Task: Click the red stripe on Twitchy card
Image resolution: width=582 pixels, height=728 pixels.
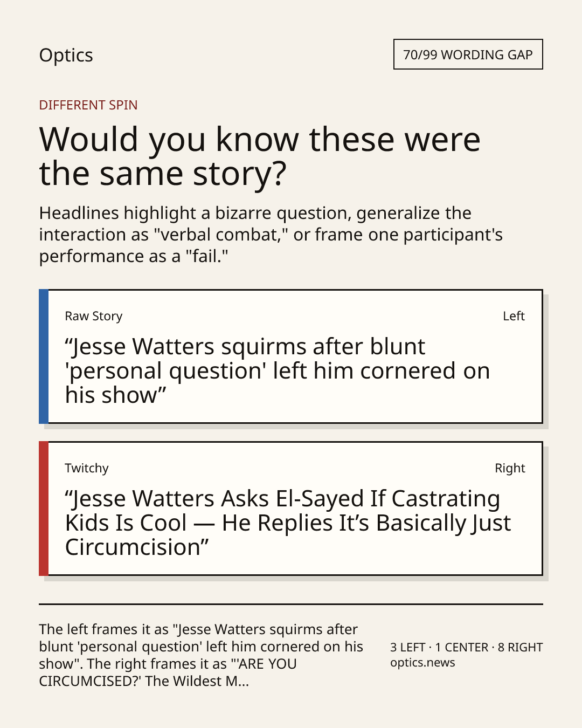Action: point(44,509)
